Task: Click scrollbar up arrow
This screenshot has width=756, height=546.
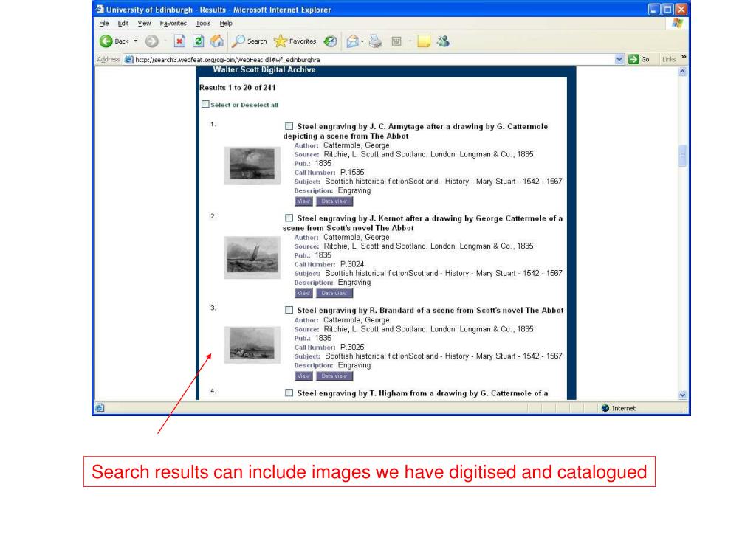Action: click(x=682, y=72)
